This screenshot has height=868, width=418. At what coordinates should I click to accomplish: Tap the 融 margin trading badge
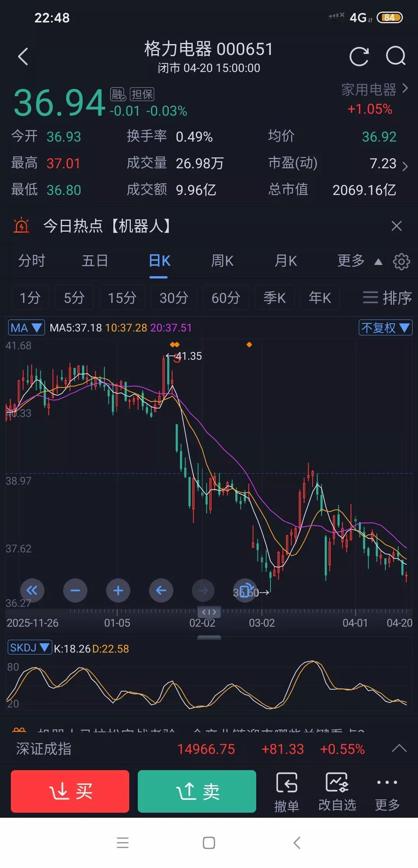(x=118, y=94)
